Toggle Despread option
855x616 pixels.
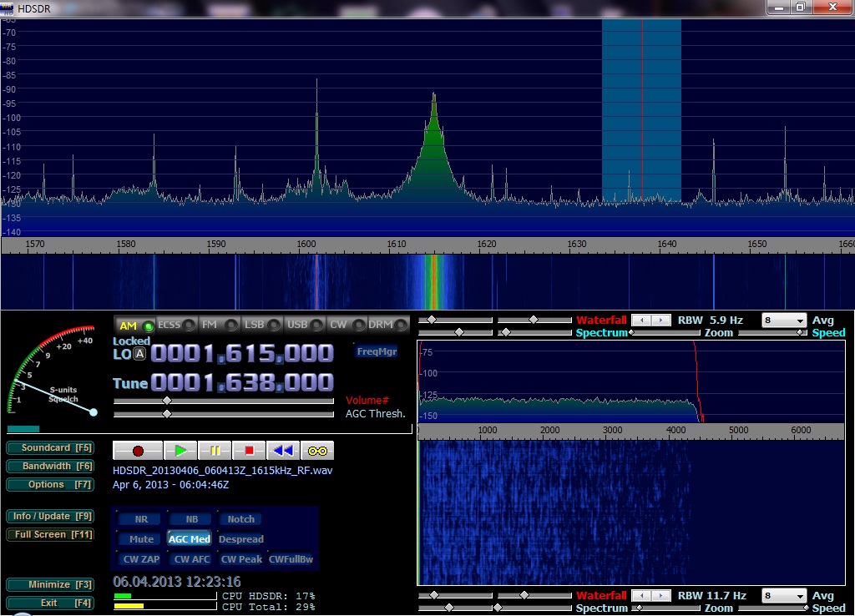(x=241, y=539)
